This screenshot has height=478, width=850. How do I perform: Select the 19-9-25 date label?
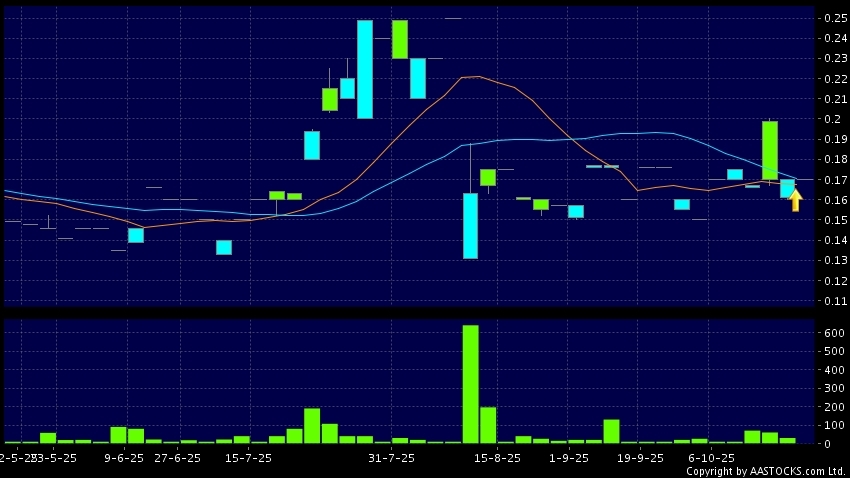640,458
